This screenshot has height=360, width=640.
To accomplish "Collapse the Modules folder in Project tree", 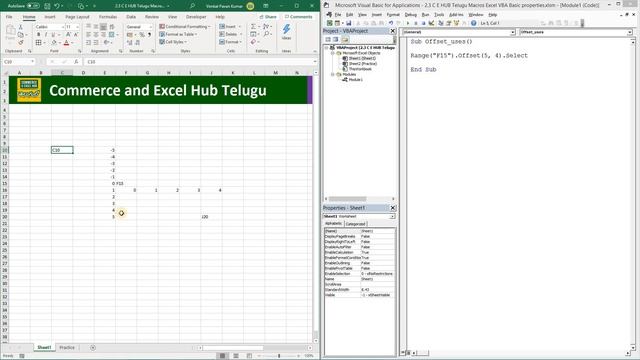I will [x=333, y=74].
